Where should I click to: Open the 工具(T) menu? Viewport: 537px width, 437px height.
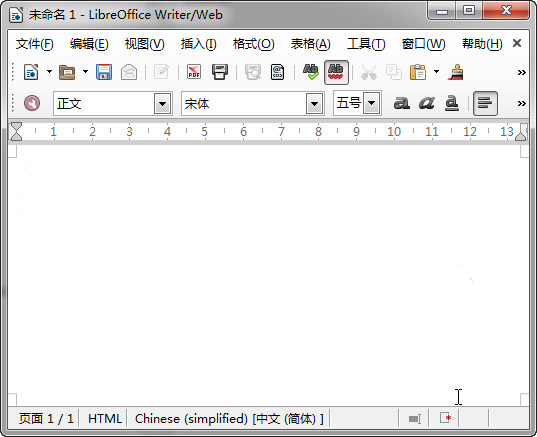366,44
